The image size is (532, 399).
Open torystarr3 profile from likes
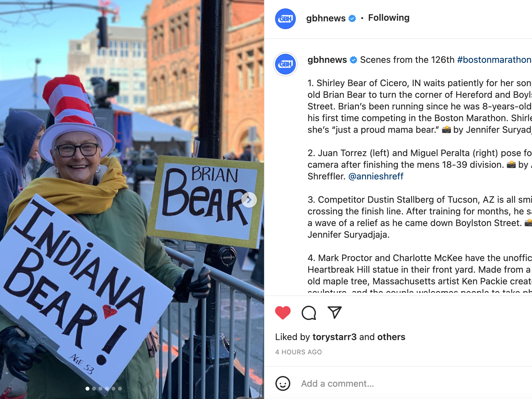point(334,337)
